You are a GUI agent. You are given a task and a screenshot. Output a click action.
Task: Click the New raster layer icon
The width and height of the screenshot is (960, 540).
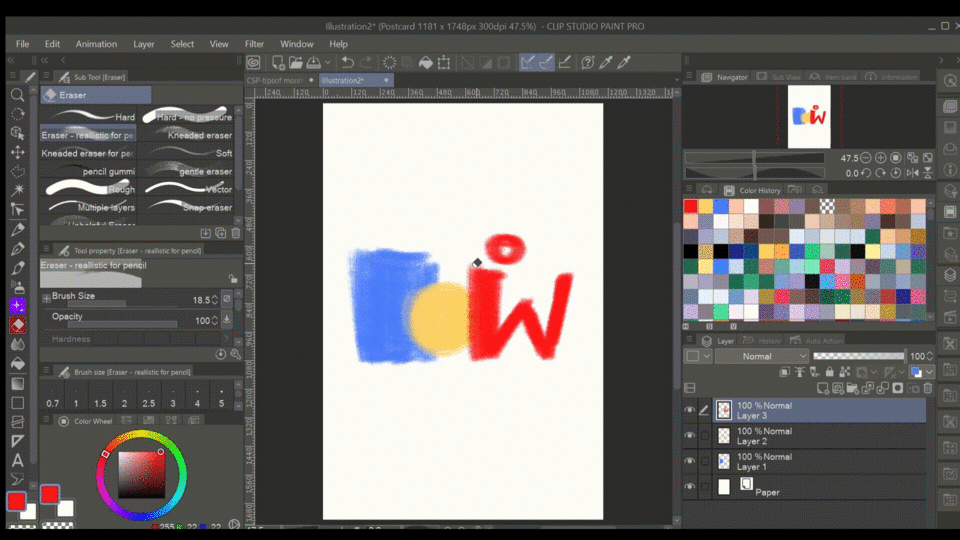pos(823,388)
